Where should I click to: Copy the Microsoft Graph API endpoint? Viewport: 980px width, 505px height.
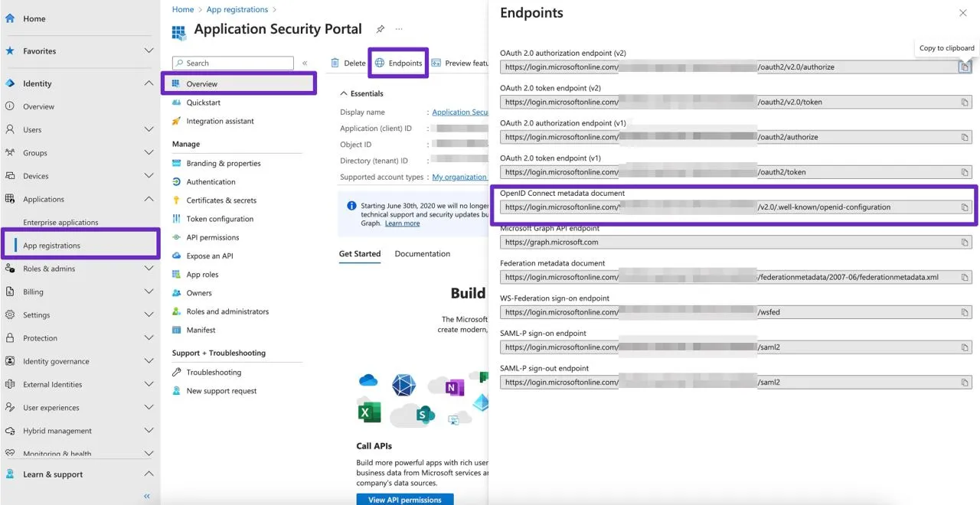[965, 243]
